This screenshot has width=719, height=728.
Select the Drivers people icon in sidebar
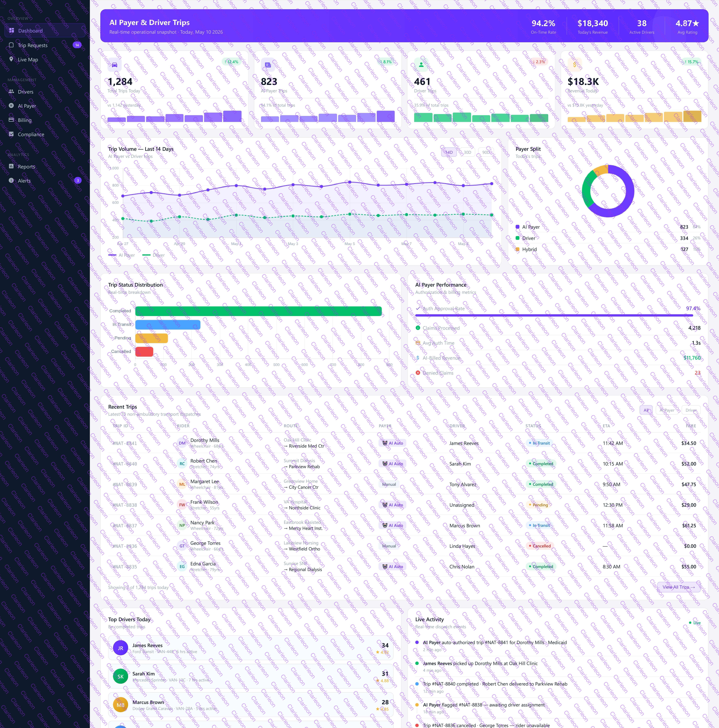[11, 92]
